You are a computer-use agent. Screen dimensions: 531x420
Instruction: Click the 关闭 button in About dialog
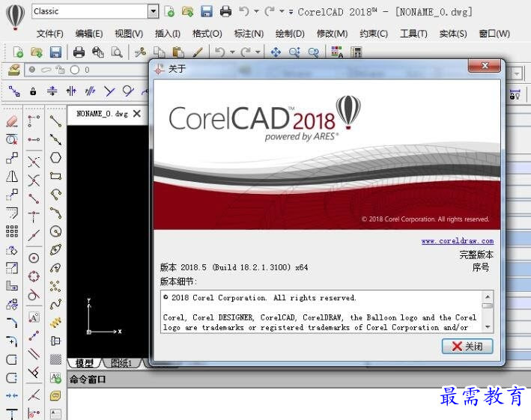(x=467, y=346)
